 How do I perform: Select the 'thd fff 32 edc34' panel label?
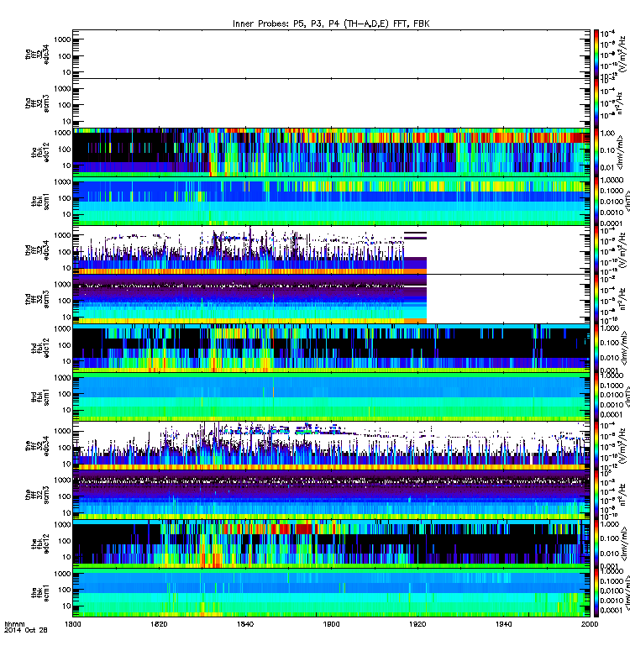click(37, 250)
